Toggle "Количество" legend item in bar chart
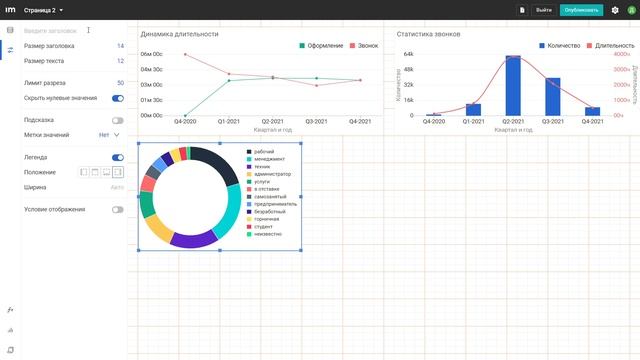 click(560, 46)
